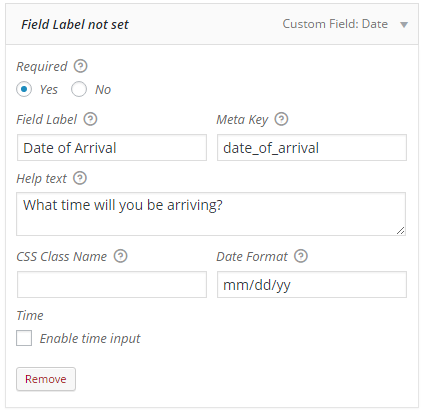Screen dimensions: 424x413
Task: Select the Yes radio button for Required
Action: (24, 89)
